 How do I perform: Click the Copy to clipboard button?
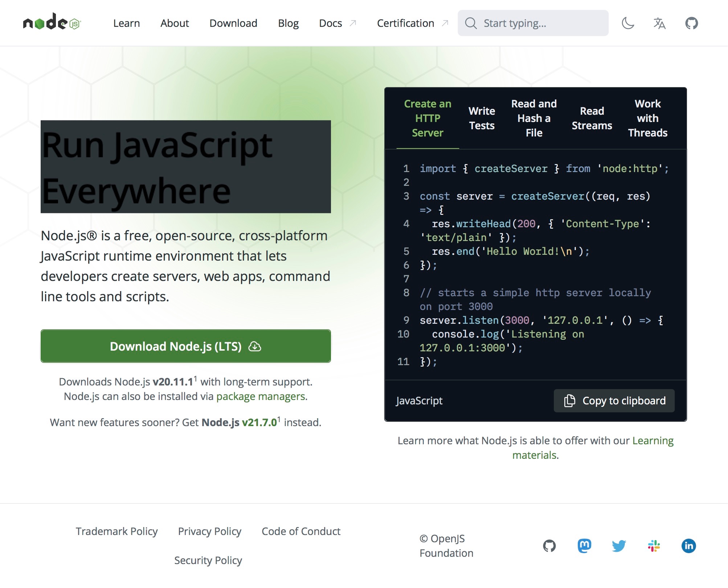pyautogui.click(x=614, y=400)
